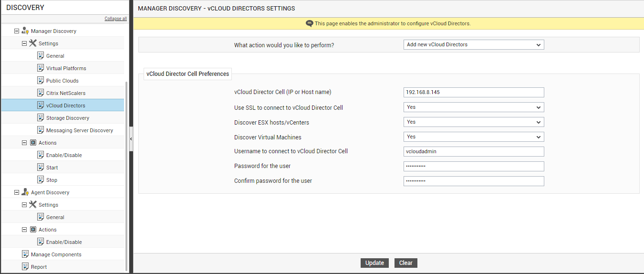
Task: Open Messaging Server Discovery settings
Action: pos(80,130)
